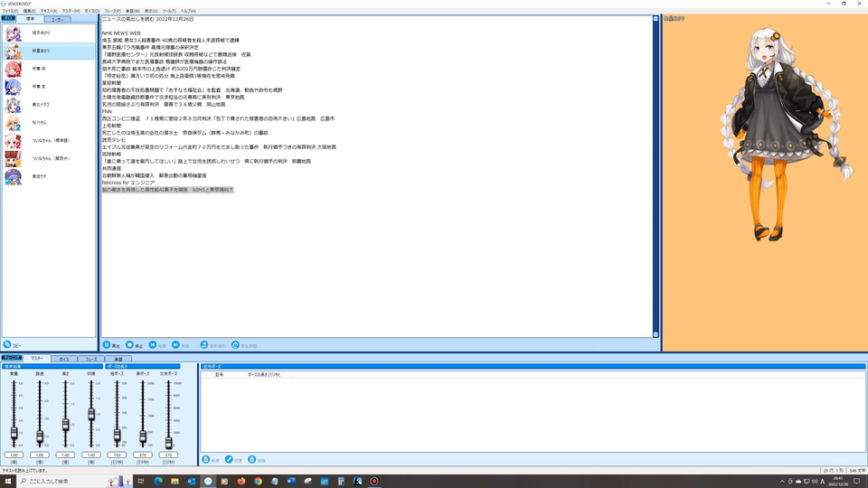
Task: Click the 'fabcross for エンジニア' text line
Action: click(128, 183)
